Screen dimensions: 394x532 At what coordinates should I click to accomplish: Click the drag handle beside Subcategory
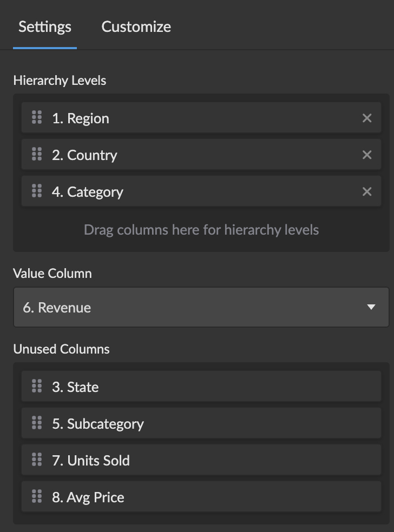pyautogui.click(x=37, y=423)
